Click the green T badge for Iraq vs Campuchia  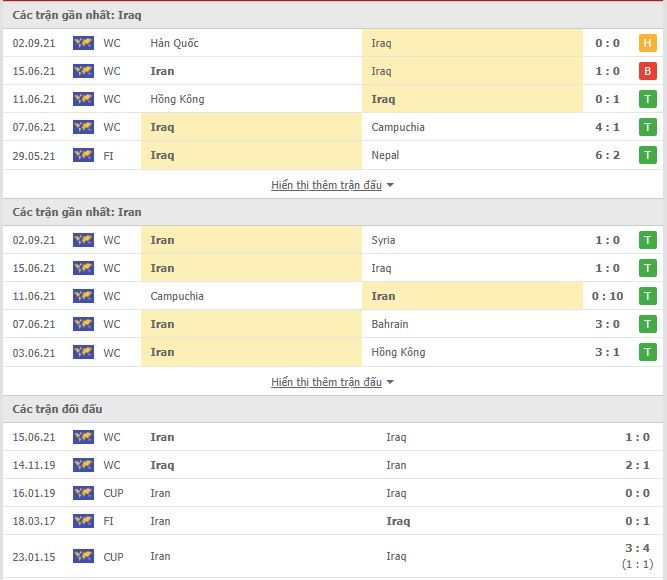click(647, 127)
